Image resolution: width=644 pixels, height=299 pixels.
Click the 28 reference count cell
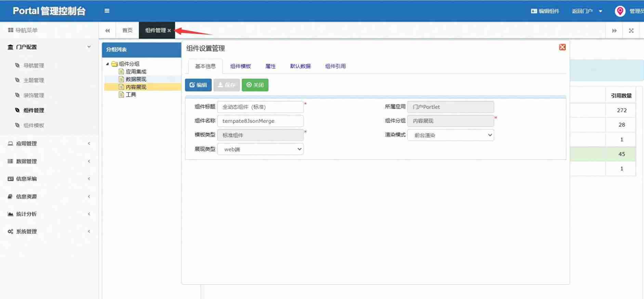click(x=621, y=125)
